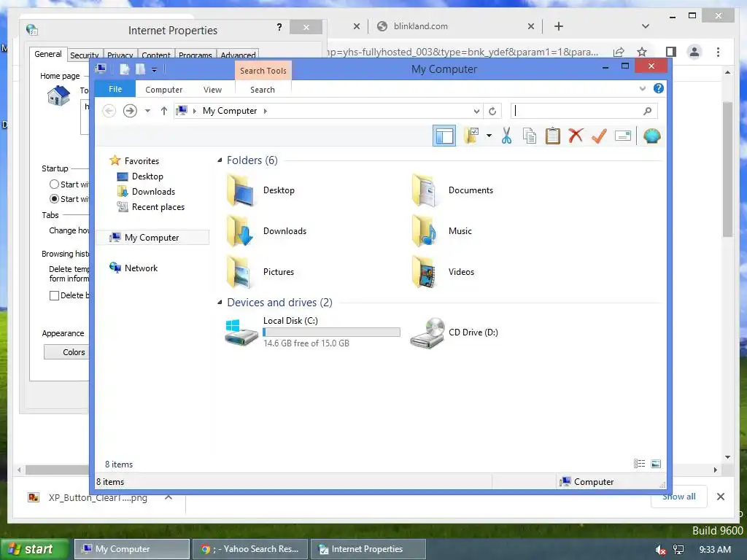The height and width of the screenshot is (560, 747).
Task: Select Network in navigation pane
Action: [141, 268]
